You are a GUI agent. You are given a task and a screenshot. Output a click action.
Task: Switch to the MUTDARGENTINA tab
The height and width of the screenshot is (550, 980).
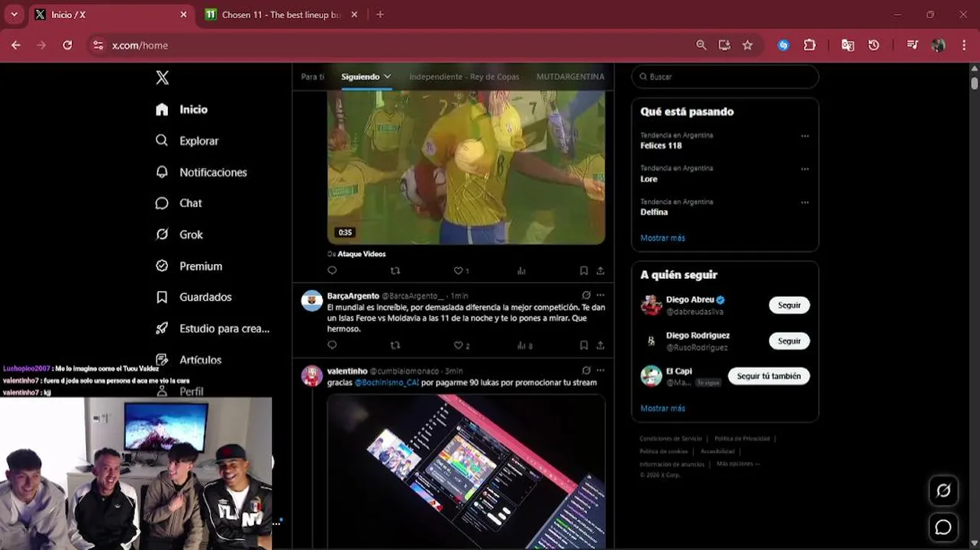[x=570, y=76]
